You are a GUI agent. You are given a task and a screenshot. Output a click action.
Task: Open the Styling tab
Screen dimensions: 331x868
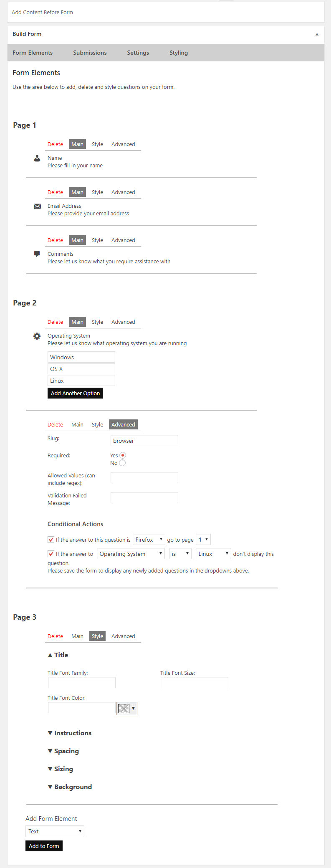tap(179, 53)
